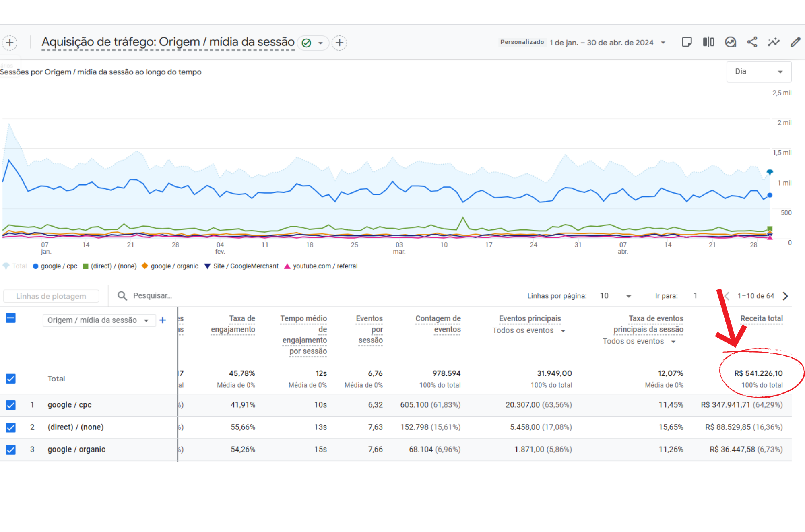The image size is (805, 532).
Task: Click the share report icon
Action: [752, 42]
